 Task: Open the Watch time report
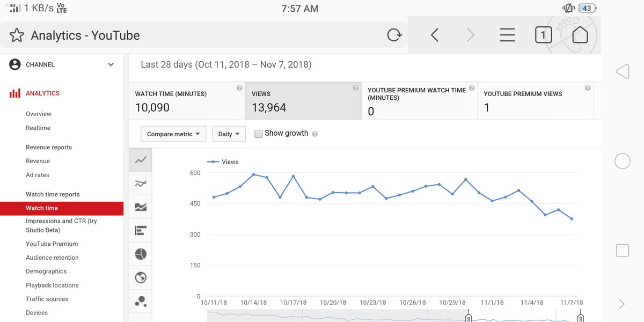point(62,208)
